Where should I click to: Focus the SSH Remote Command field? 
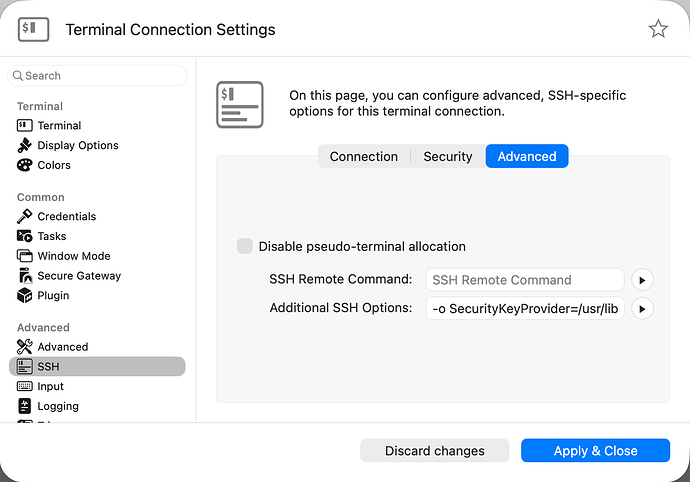coord(524,280)
